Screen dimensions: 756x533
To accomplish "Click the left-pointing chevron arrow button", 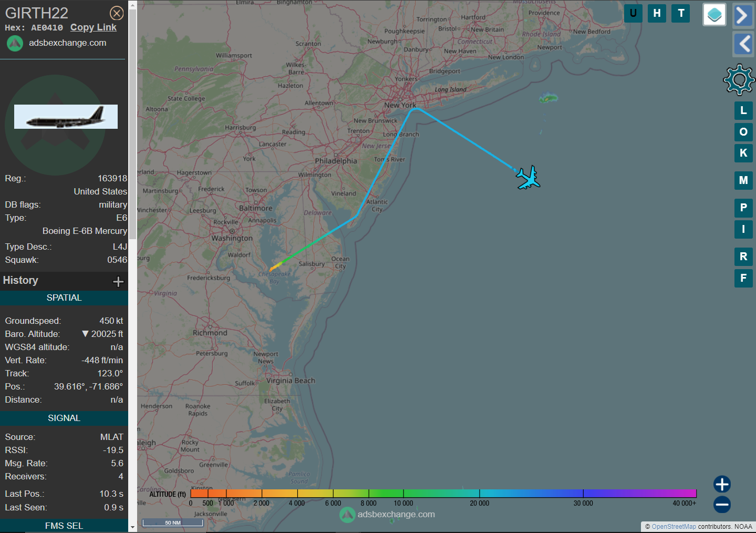I will click(x=743, y=44).
